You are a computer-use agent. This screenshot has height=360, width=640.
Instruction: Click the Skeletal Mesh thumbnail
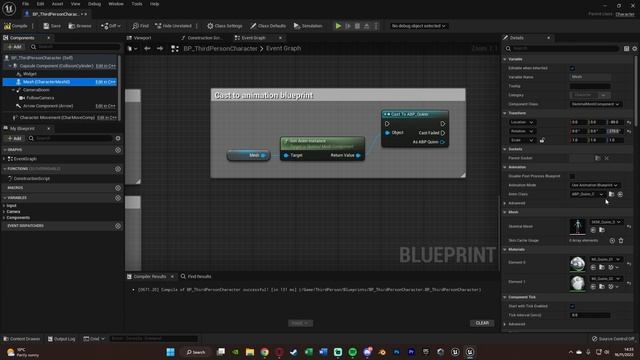click(578, 227)
